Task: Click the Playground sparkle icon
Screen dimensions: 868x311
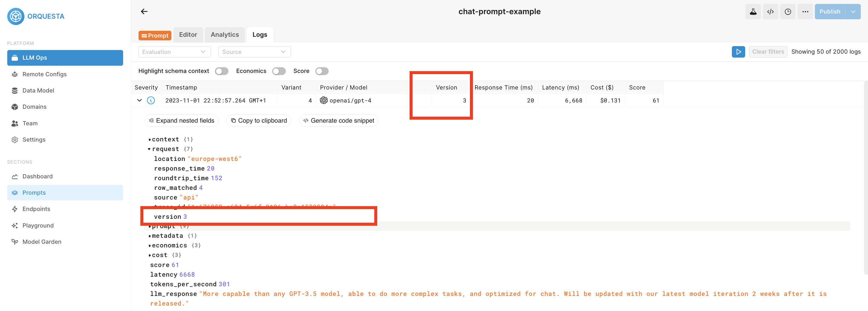Action: 14,225
